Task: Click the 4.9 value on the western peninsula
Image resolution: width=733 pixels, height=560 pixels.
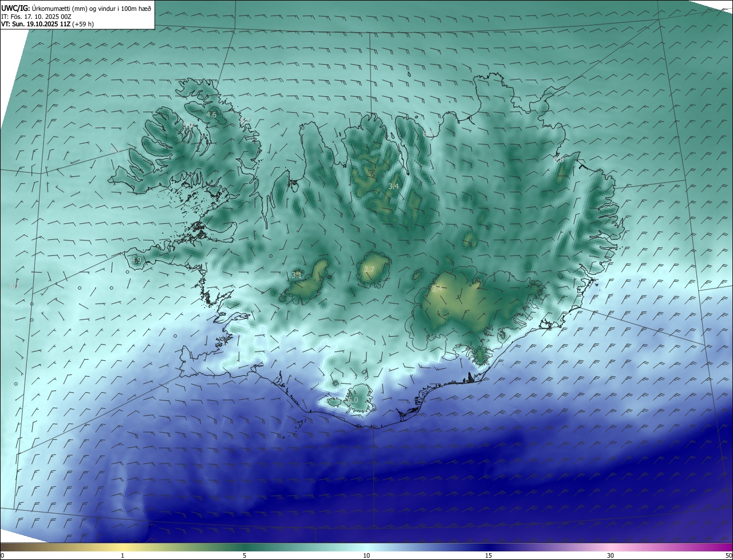Action: click(136, 261)
